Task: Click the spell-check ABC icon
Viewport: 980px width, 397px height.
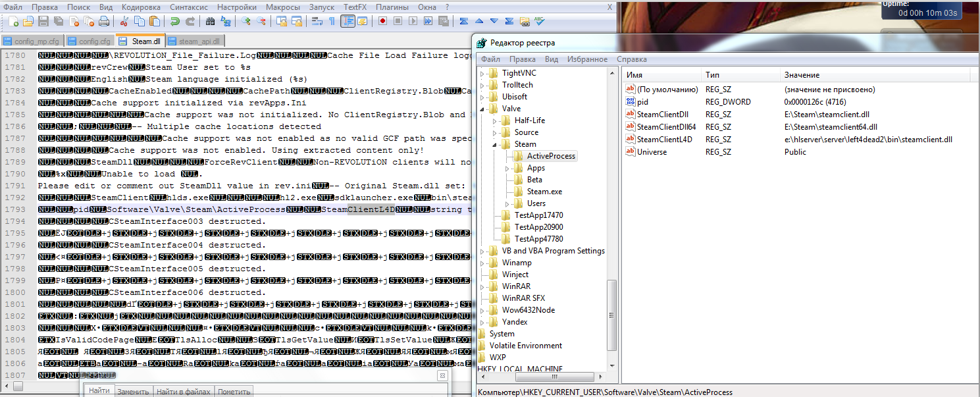Action: pos(539,21)
